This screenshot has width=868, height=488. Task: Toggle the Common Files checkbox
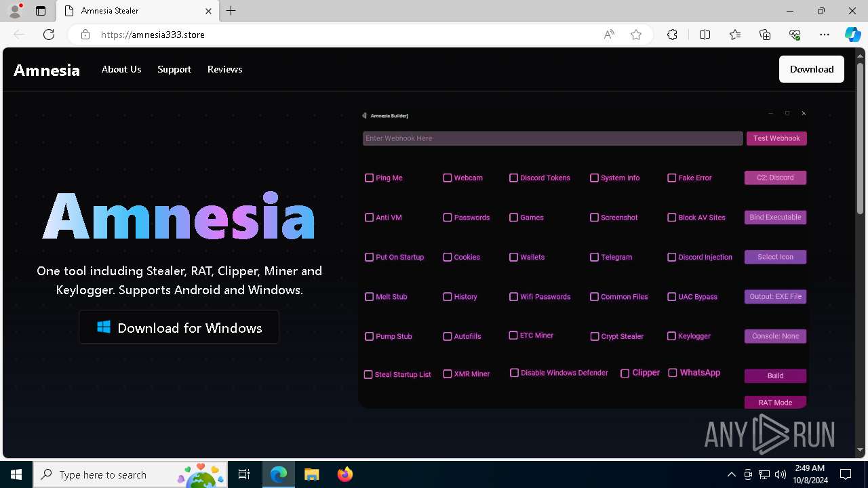coord(594,296)
